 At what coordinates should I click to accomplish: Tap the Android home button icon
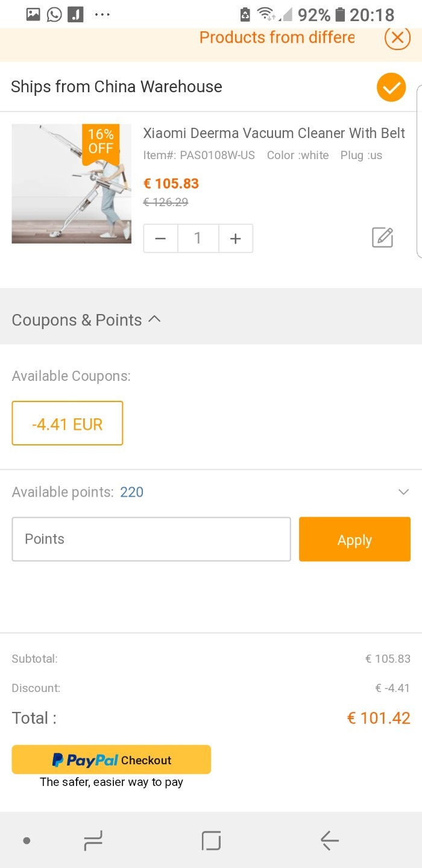tap(211, 840)
